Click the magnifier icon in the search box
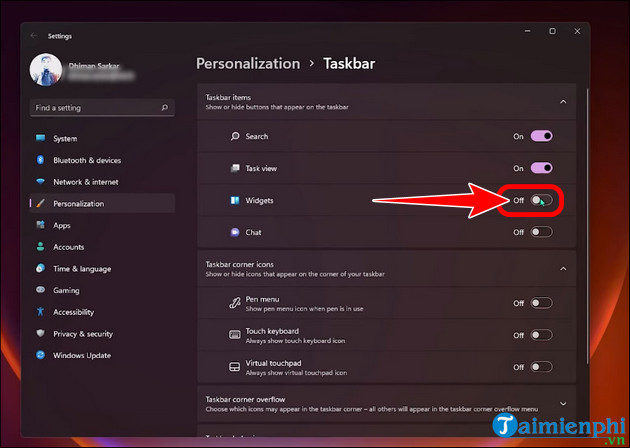Screen dimensions: 630x448 click(164, 107)
